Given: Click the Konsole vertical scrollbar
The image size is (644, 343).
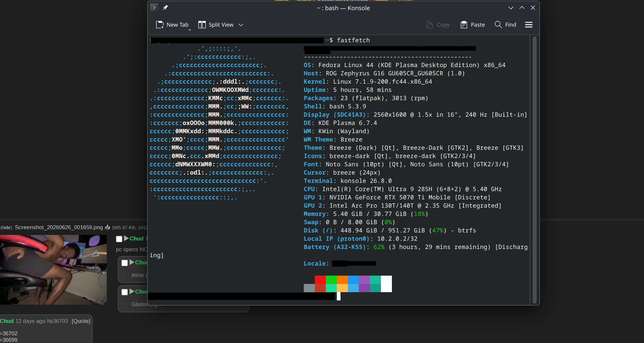Looking at the screenshot, I should tap(534, 170).
